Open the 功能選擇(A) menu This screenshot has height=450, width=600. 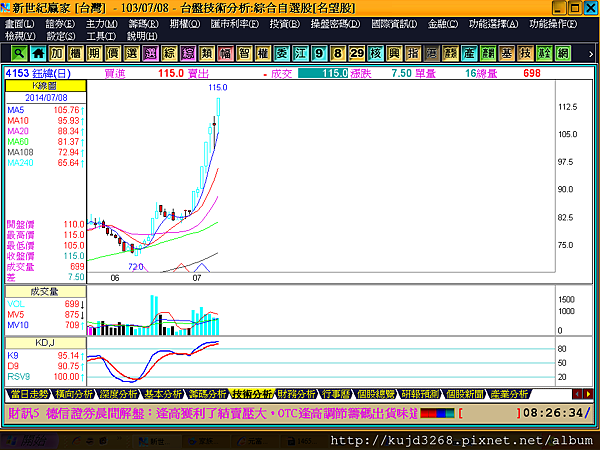(494, 24)
